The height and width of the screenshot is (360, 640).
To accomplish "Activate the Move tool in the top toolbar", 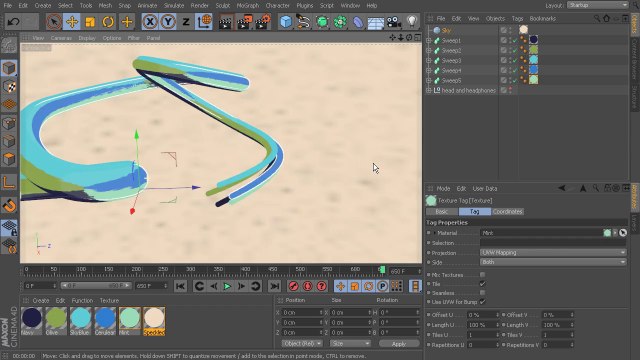I will point(72,22).
